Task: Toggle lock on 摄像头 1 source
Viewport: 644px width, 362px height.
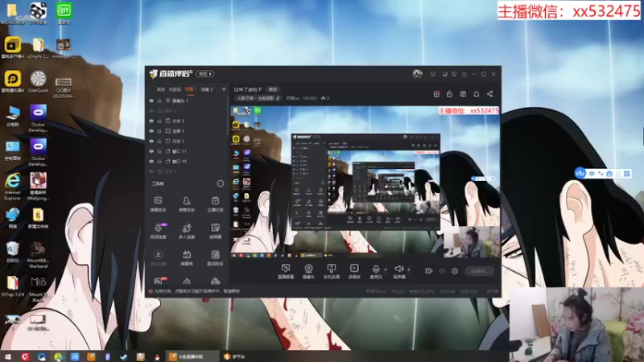Action: [x=159, y=101]
